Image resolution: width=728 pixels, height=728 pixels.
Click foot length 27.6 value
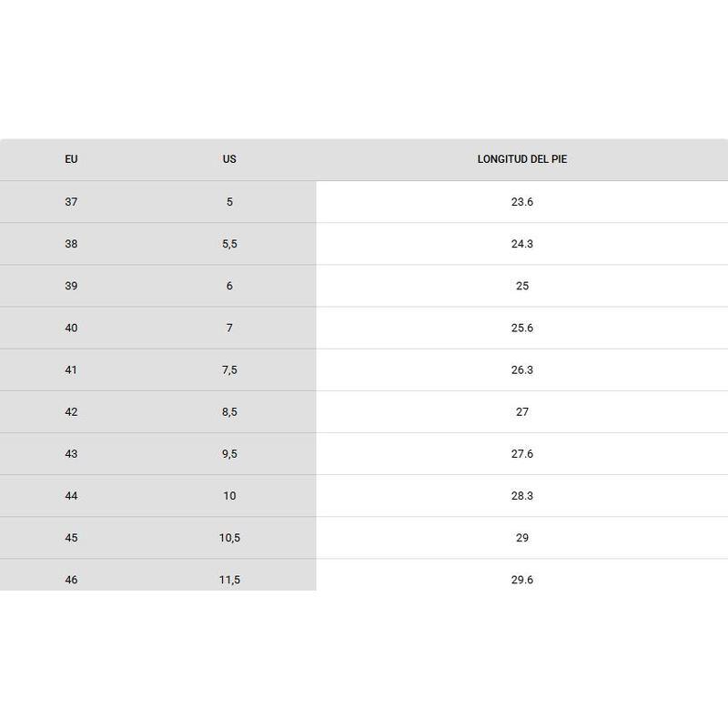click(x=522, y=454)
